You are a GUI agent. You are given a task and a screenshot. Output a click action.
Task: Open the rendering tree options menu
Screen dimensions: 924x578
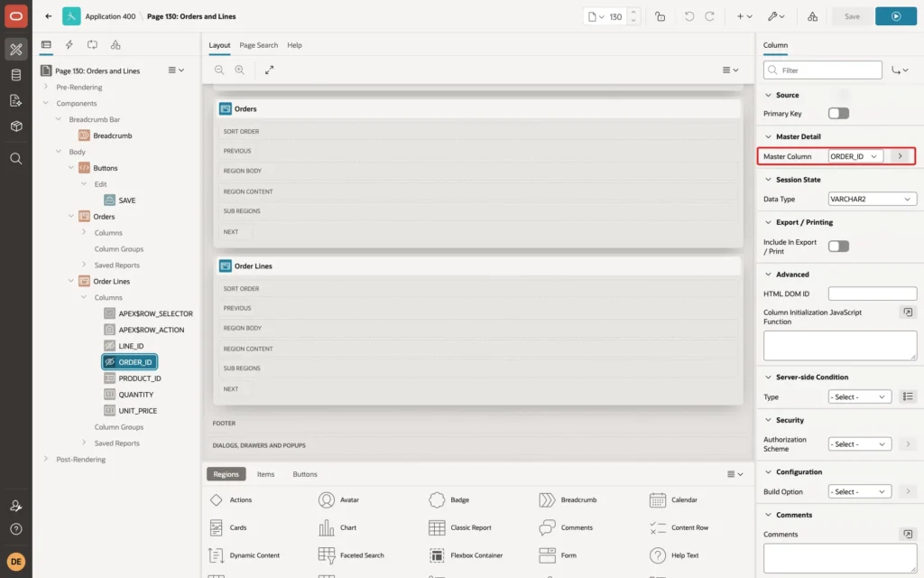(176, 70)
